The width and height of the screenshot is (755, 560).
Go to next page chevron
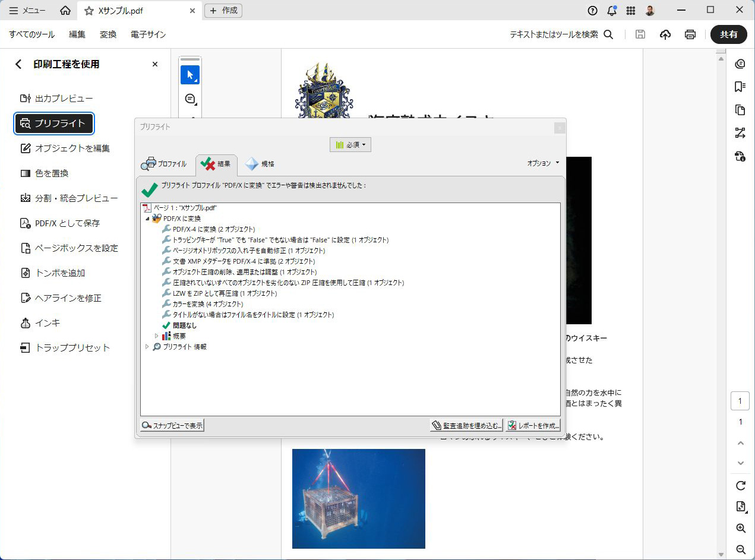coord(740,463)
